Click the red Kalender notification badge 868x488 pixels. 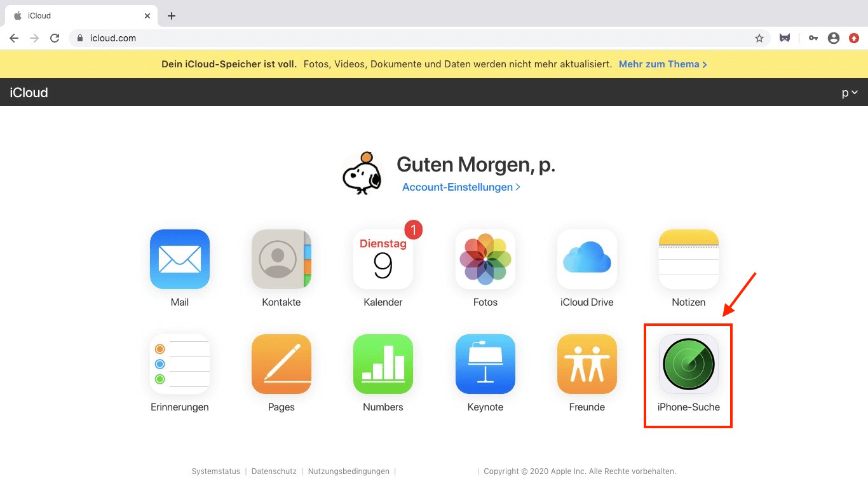point(413,229)
